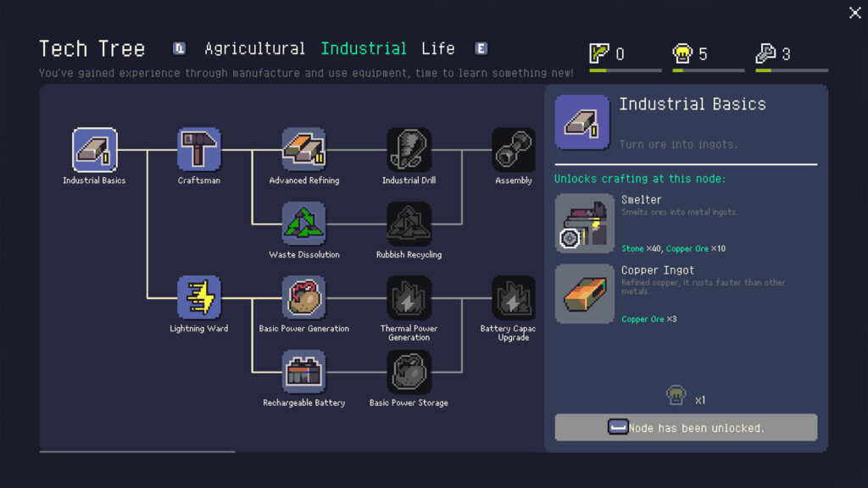Select the Basic Power Storage node
The width and height of the screenshot is (868, 488).
click(409, 372)
